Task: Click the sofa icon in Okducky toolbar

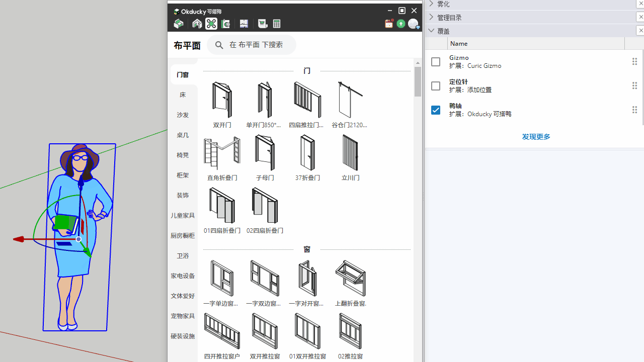Action: 179,24
